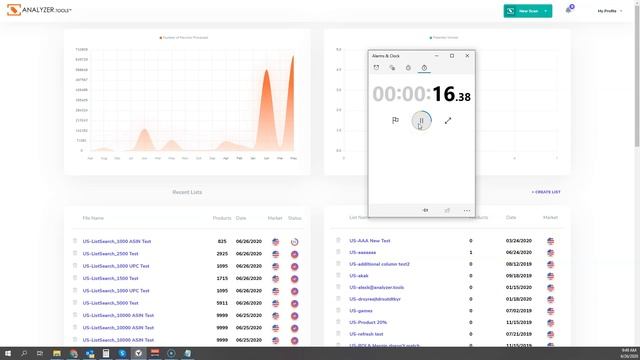
Task: Click the in-progress status icon for the 825-product list
Action: tap(294, 242)
